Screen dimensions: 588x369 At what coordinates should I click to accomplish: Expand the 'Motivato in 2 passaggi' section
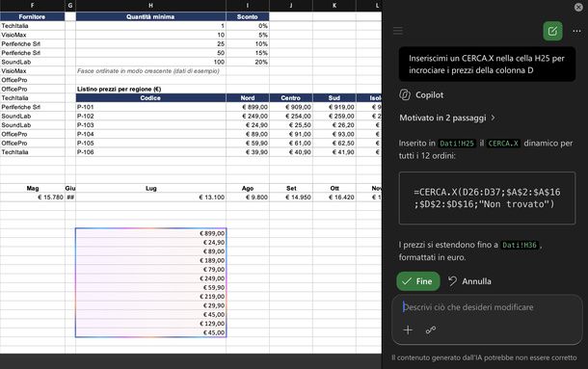(x=447, y=118)
